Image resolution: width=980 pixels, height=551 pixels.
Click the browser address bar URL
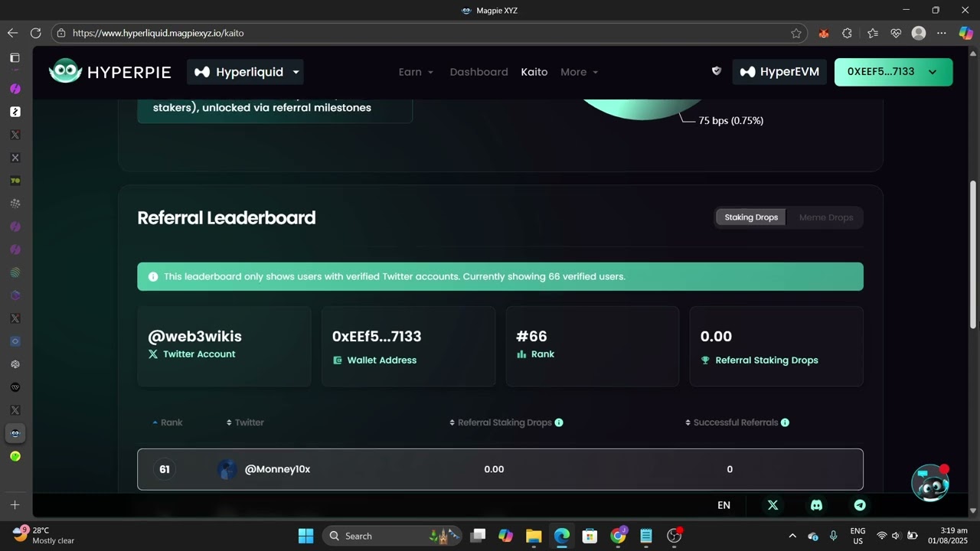[158, 33]
